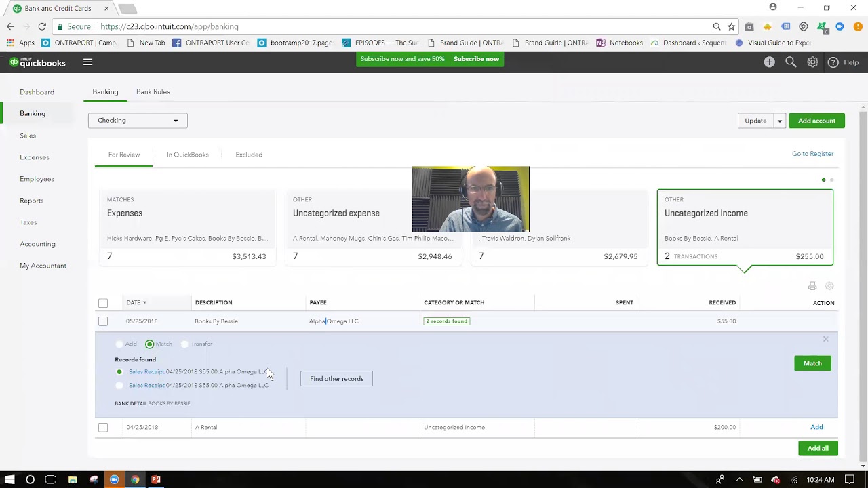Screen dimensions: 868x488
Task: Print the transaction list with printer icon
Action: (x=812, y=286)
